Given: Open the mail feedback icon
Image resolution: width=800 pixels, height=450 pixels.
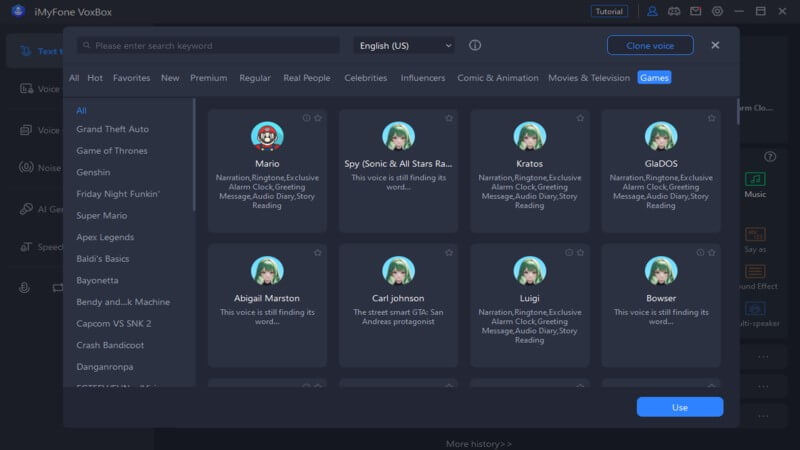Looking at the screenshot, I should click(695, 11).
